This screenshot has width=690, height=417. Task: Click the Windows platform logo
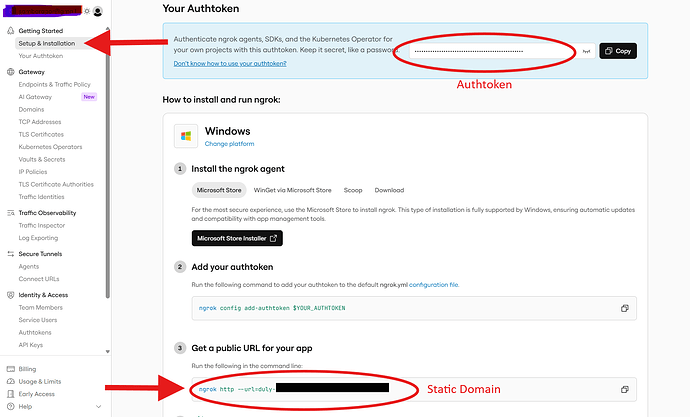186,136
